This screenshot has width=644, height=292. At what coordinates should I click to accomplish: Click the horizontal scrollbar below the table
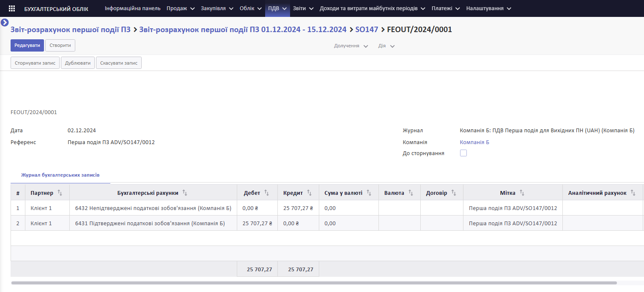coord(314,283)
